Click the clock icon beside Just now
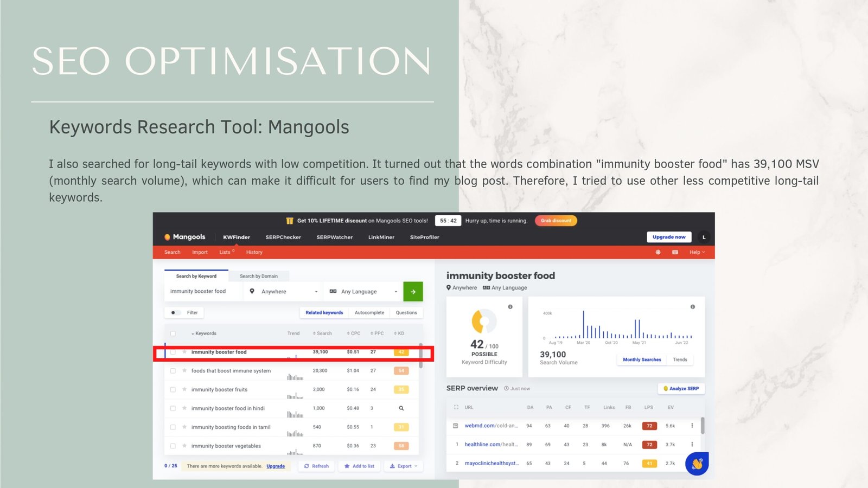Viewport: 868px width, 488px height. coord(506,388)
